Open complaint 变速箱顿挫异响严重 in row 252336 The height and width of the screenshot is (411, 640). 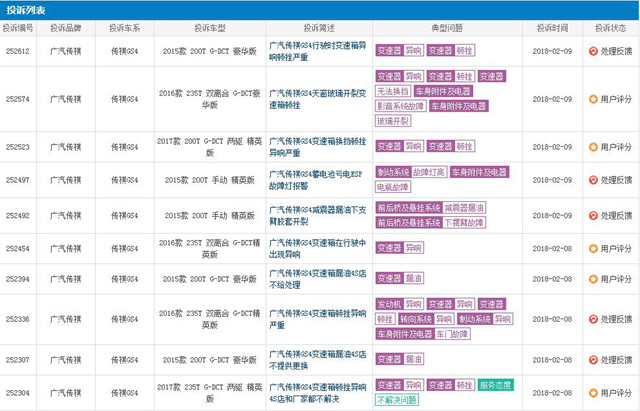pyautogui.click(x=318, y=319)
